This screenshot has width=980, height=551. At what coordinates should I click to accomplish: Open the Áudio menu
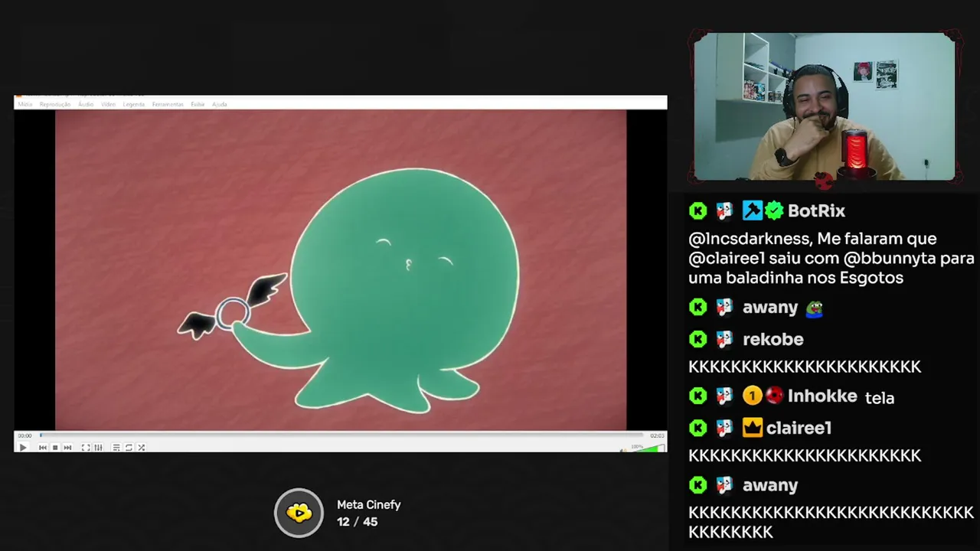(x=86, y=104)
